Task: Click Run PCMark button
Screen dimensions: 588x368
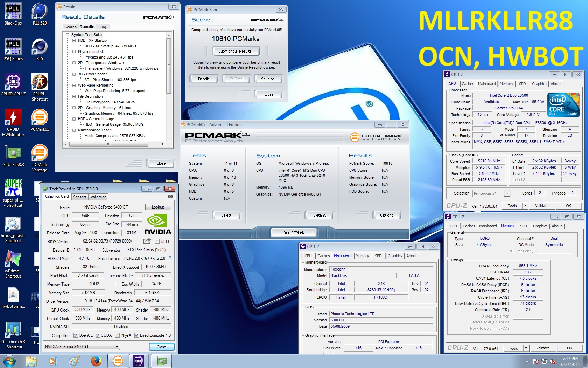Action: [294, 233]
